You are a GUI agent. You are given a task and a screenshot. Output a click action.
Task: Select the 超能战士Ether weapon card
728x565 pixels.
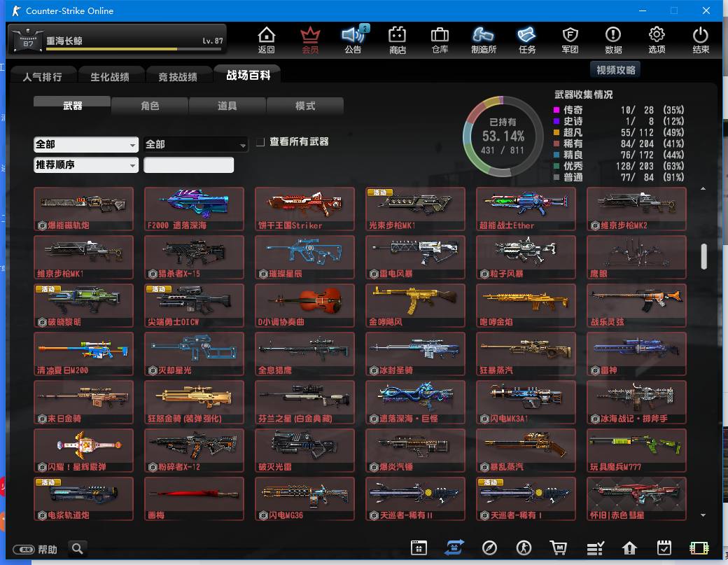click(x=526, y=209)
